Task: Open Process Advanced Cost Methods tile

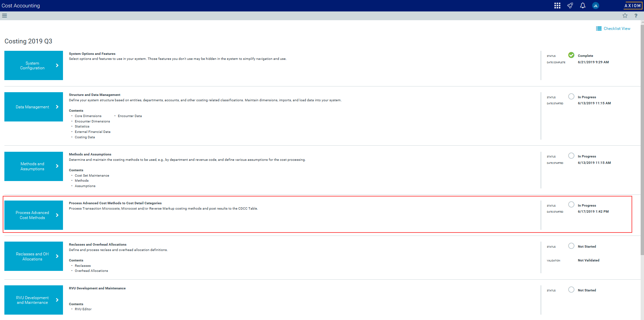Action: point(34,215)
